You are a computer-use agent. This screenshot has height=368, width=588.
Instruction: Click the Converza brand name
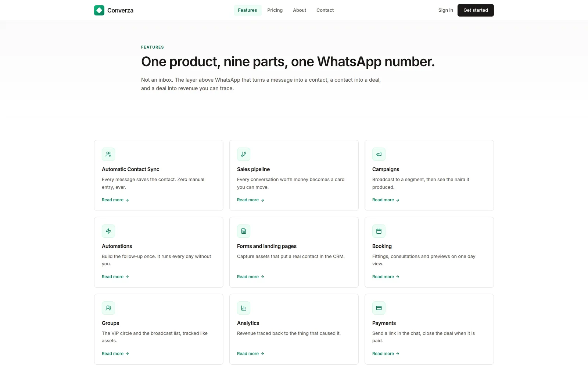pyautogui.click(x=120, y=10)
